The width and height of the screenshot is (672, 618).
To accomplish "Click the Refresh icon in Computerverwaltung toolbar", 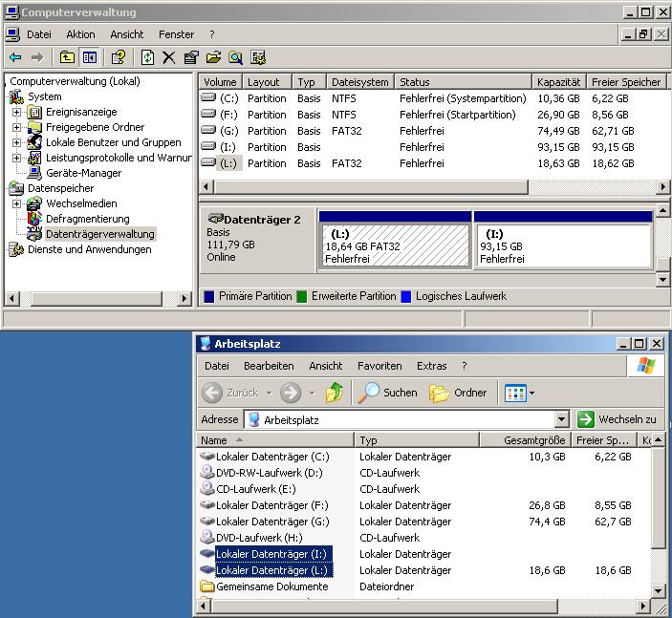I will tap(147, 57).
